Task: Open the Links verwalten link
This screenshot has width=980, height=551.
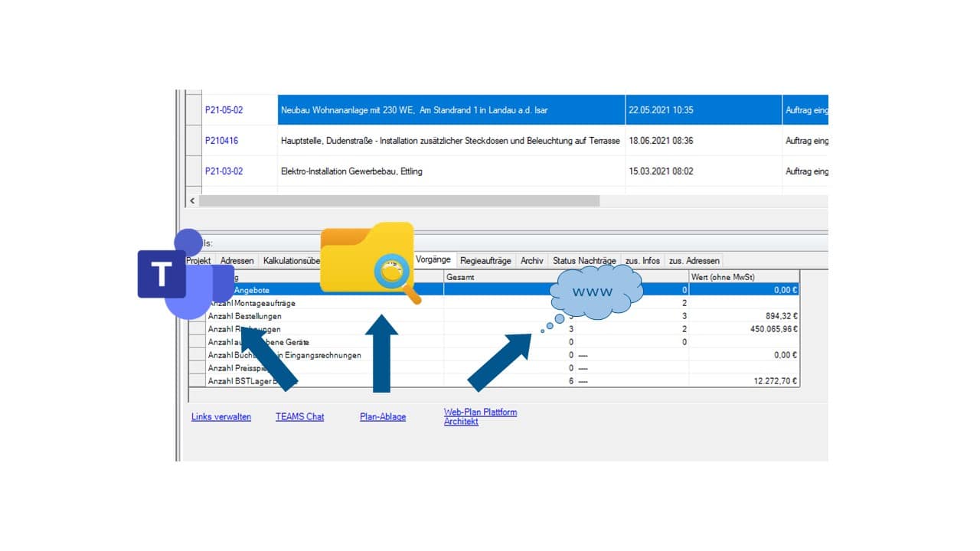Action: (221, 417)
